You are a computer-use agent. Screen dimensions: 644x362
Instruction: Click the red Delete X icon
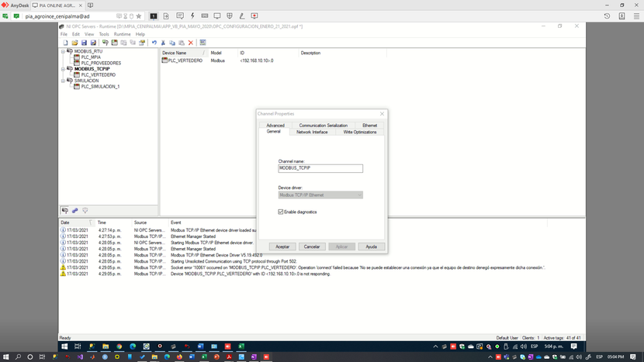point(191,43)
